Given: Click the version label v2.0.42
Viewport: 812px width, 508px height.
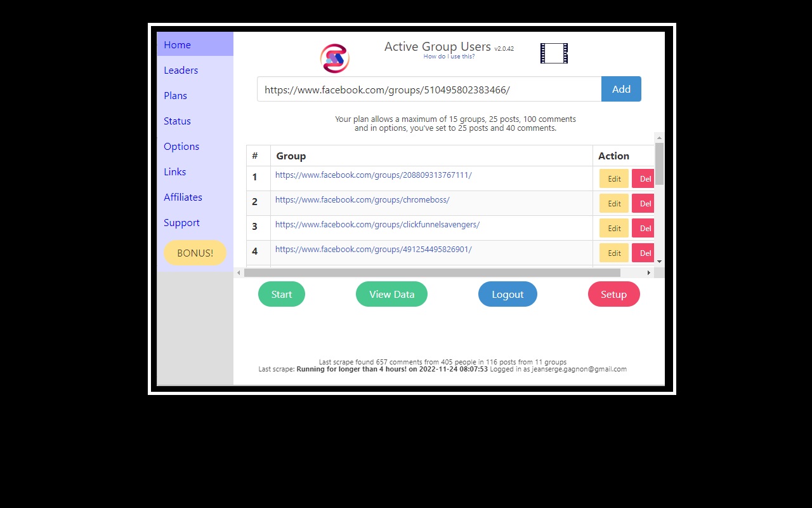Looking at the screenshot, I should tap(504, 49).
